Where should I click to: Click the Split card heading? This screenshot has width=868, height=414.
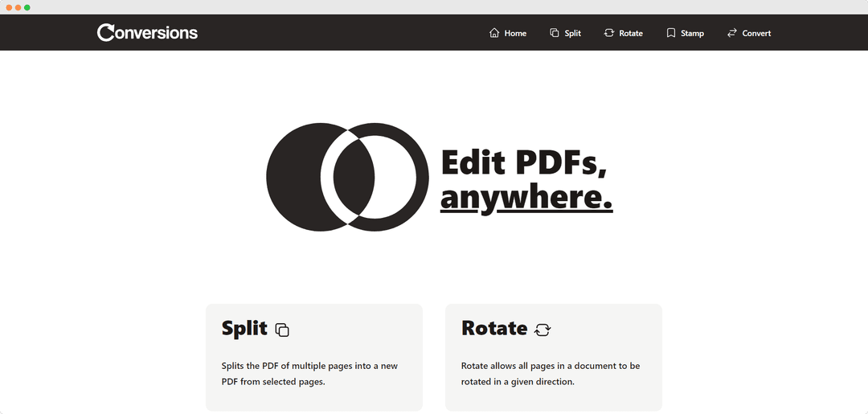pyautogui.click(x=244, y=328)
